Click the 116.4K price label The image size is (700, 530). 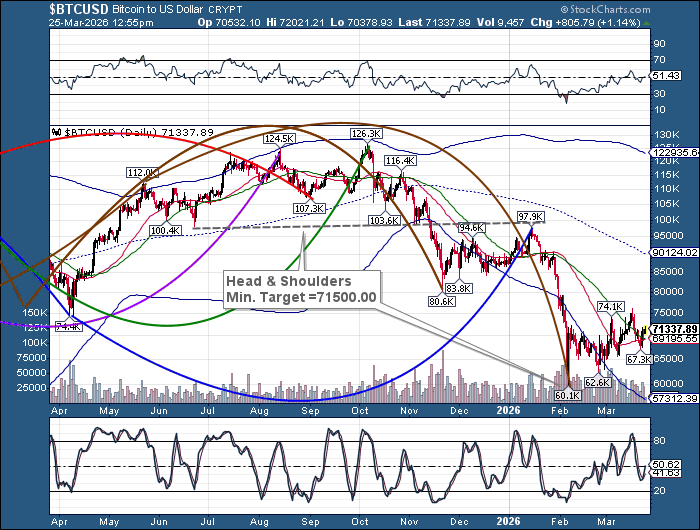399,160
